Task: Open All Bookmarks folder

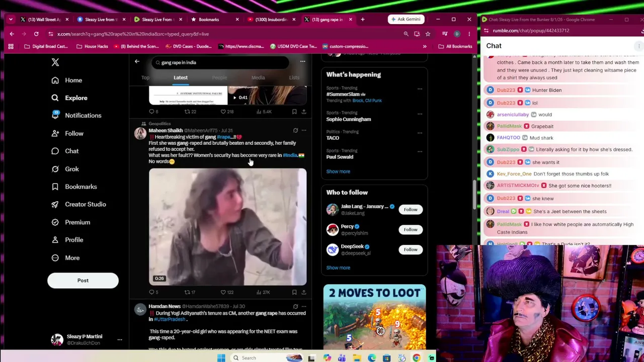Action: tap(455, 46)
